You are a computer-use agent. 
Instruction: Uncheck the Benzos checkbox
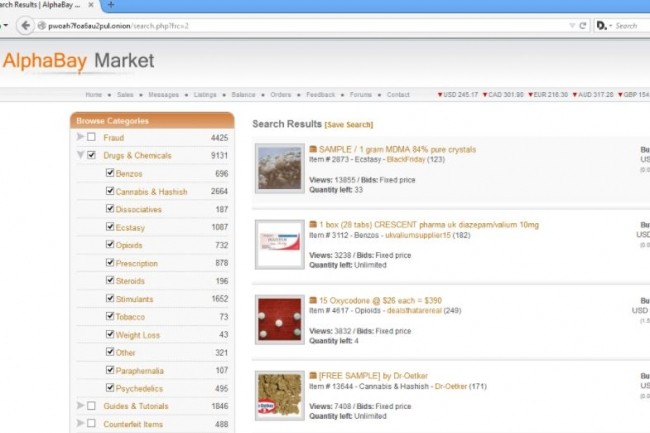coord(110,172)
